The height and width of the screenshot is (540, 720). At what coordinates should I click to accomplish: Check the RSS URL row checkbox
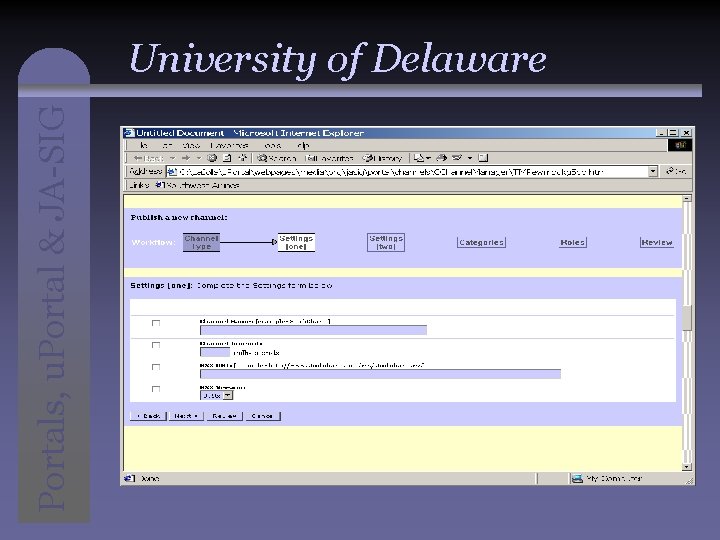pyautogui.click(x=156, y=367)
